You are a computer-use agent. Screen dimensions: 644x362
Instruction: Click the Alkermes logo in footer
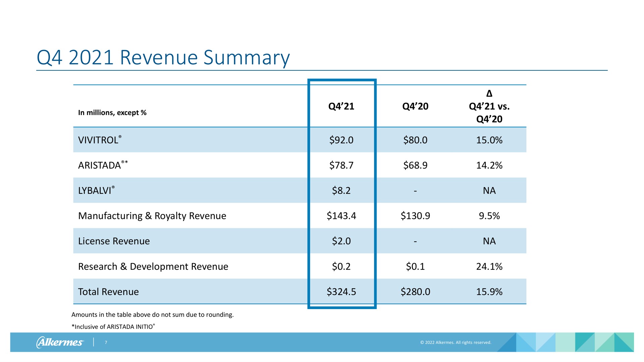[60, 342]
